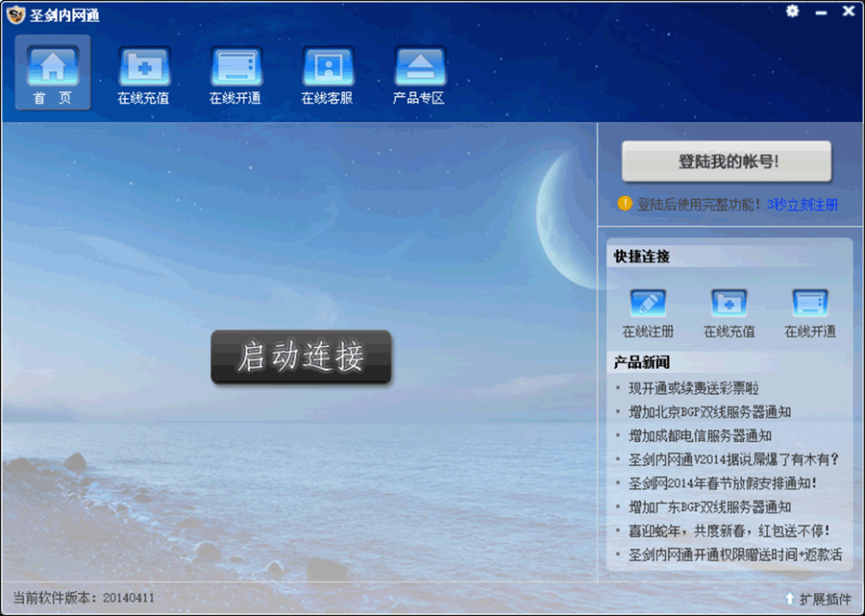Open 在线客服 customer service icon
Screen dimensions: 865x616
point(327,72)
